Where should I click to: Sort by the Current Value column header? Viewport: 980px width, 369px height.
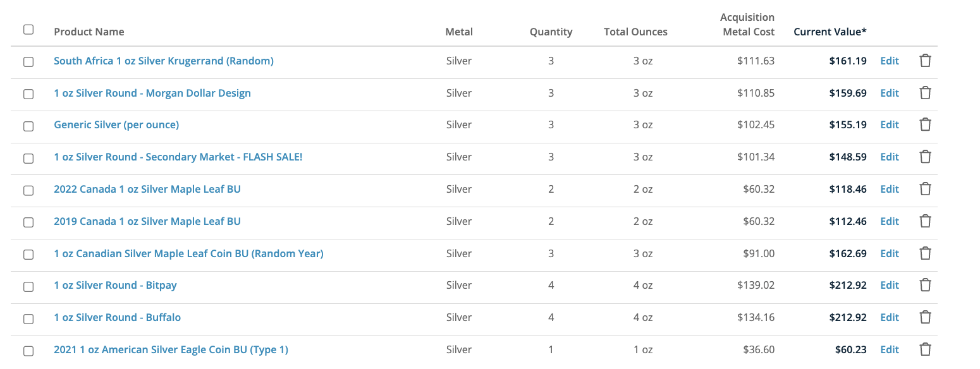coord(830,32)
